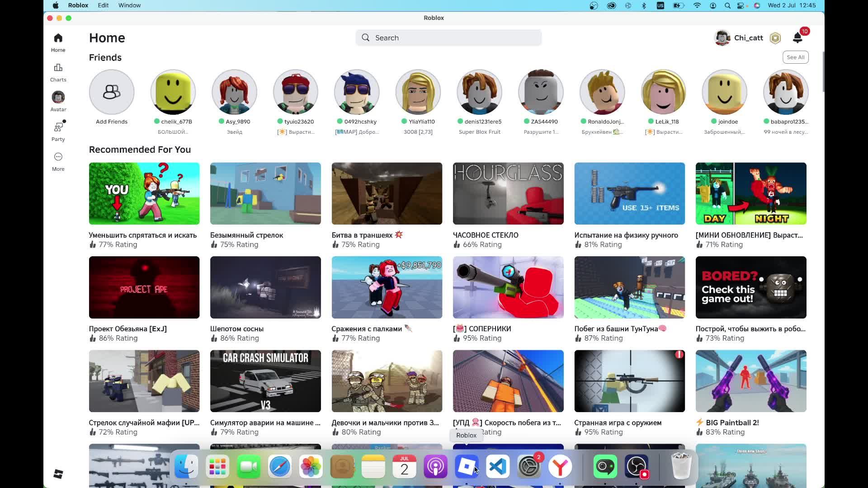
Task: Open friend YliaYlia110 avatar
Action: coord(418,92)
